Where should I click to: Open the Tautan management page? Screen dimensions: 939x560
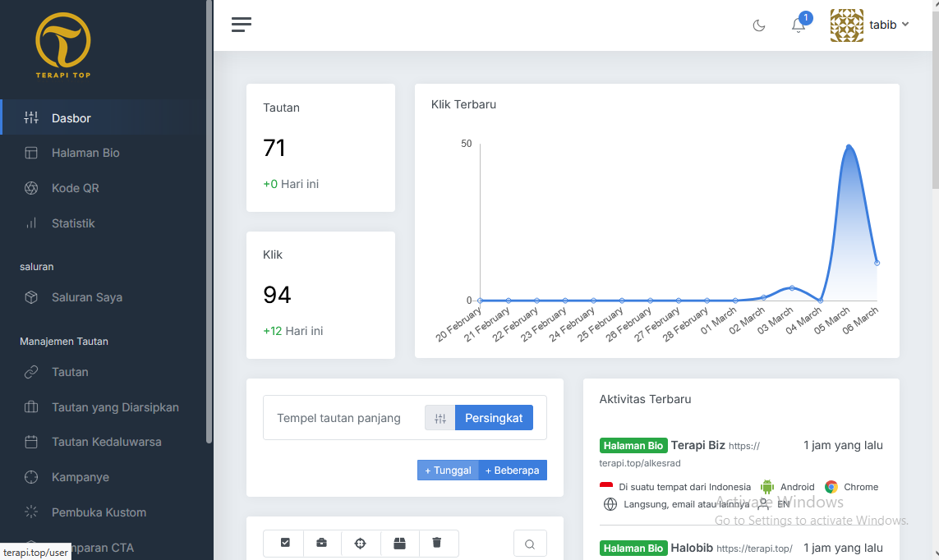[x=70, y=372]
